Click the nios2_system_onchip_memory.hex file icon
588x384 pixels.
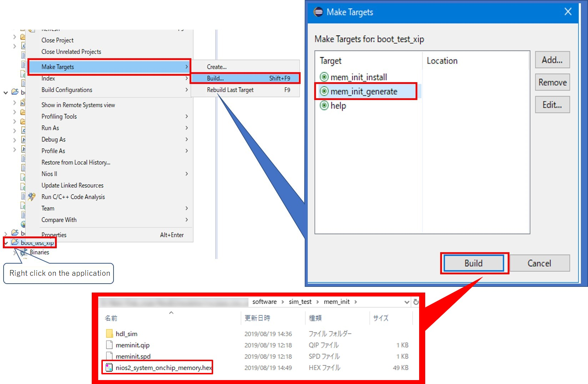(109, 368)
